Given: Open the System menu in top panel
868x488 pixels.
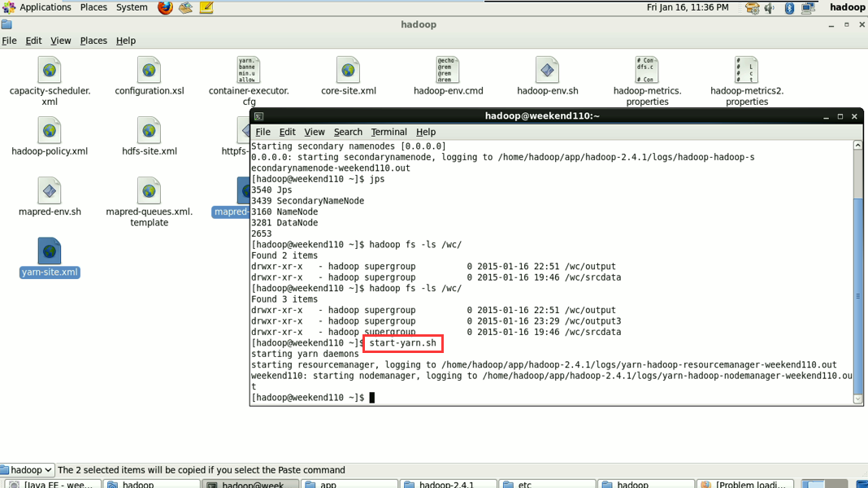Looking at the screenshot, I should [x=132, y=7].
